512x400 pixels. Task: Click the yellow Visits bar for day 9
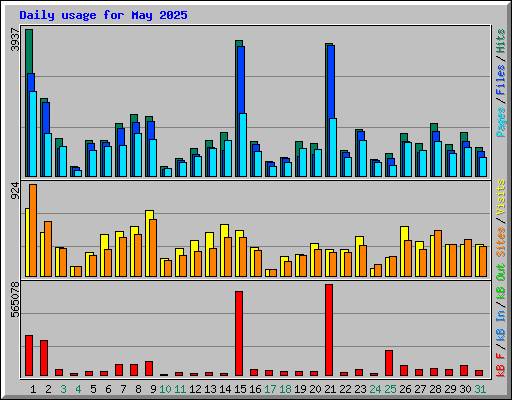tap(150, 215)
